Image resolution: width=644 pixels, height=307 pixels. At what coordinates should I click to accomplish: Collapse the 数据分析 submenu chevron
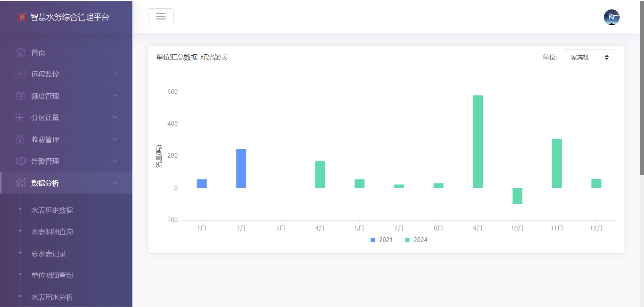pyautogui.click(x=115, y=183)
